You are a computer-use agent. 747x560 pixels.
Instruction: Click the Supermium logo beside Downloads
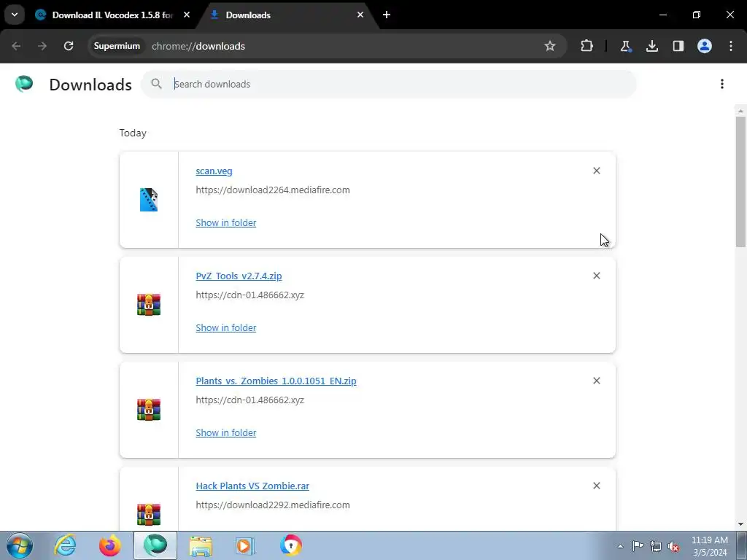tap(24, 84)
